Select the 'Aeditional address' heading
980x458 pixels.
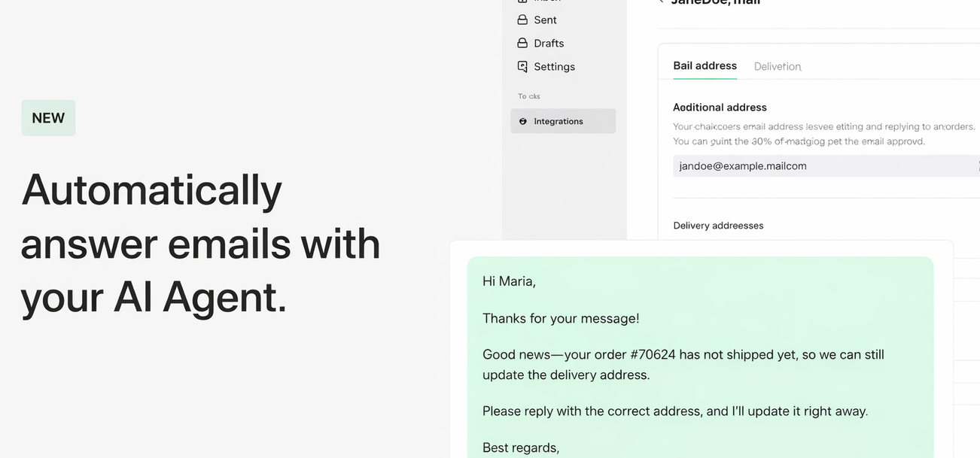coord(720,108)
